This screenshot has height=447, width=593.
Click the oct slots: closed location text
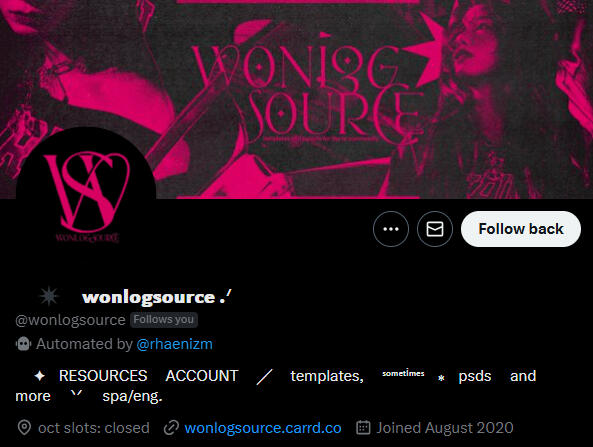coord(94,428)
